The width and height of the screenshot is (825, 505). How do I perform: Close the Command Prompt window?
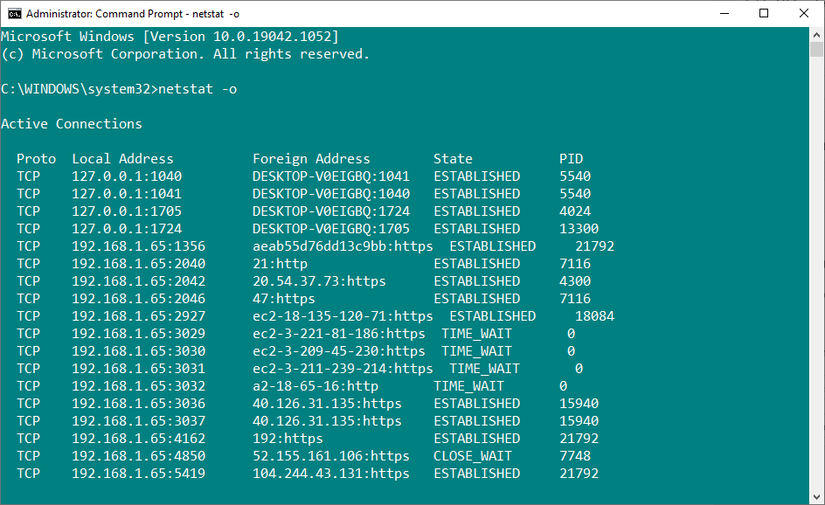(x=804, y=14)
